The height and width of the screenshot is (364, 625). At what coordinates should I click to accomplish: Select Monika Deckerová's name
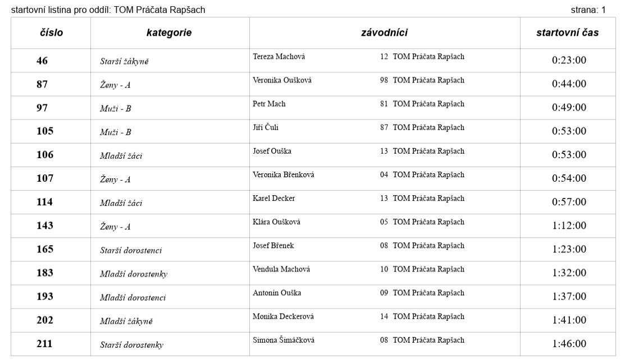(x=283, y=316)
